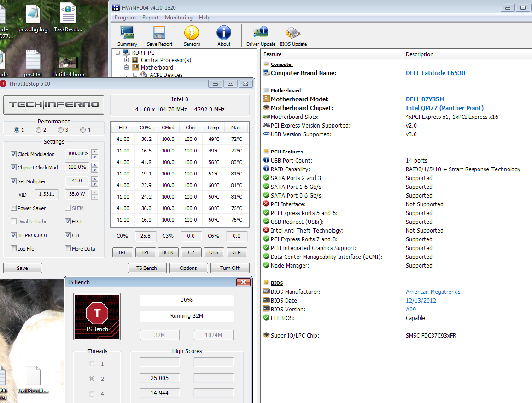Open the BIOS Update toolbar icon

293,35
